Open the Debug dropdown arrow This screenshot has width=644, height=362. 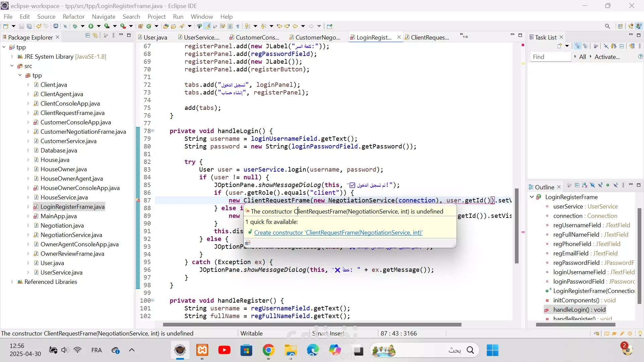tap(83, 26)
